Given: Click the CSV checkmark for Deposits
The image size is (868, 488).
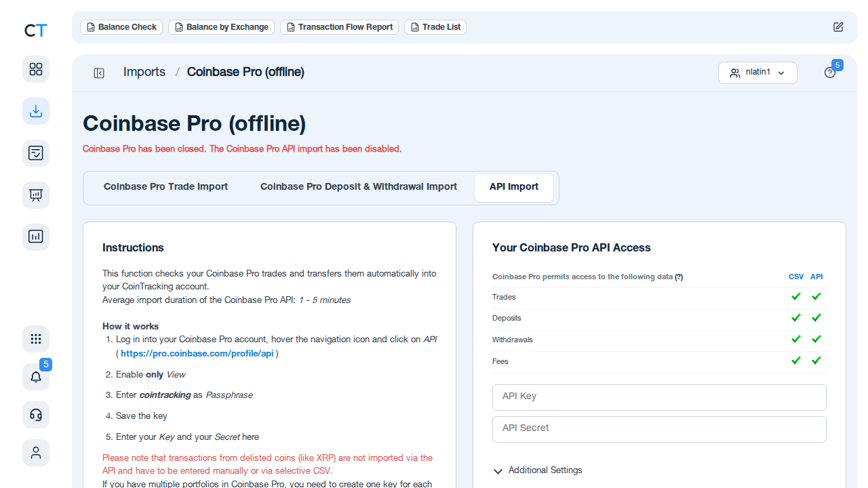Looking at the screenshot, I should (x=796, y=318).
